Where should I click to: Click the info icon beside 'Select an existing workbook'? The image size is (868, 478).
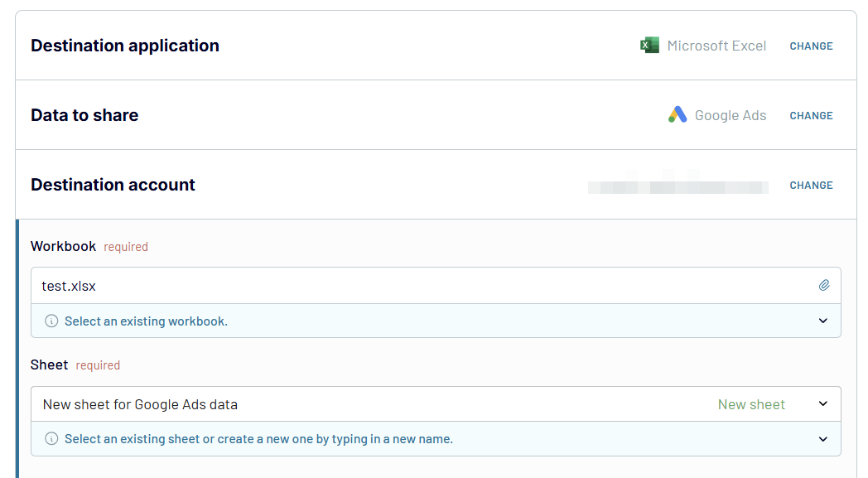coord(51,321)
